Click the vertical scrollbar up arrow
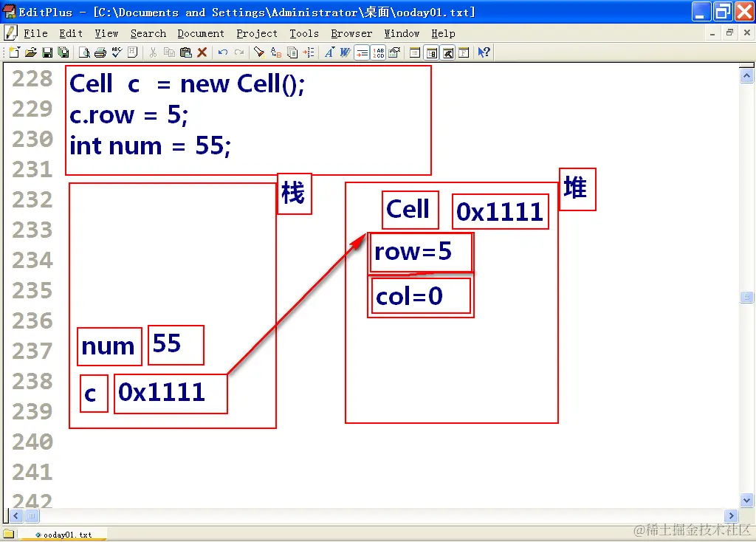The image size is (756, 542). [747, 76]
